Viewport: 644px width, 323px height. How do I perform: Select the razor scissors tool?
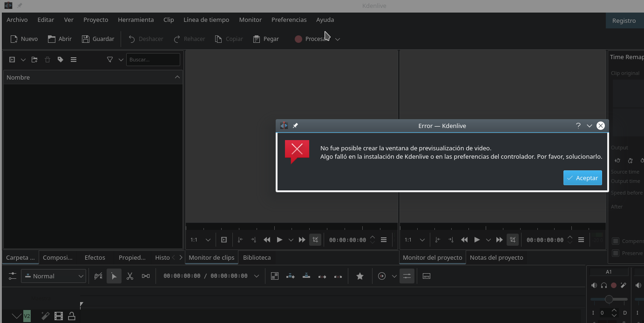tap(130, 276)
